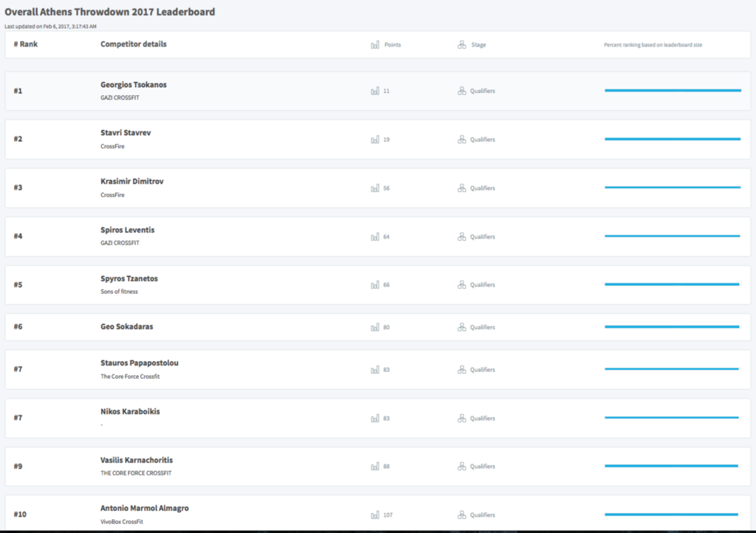Click the stage icon in Nikos Karaboikis row
The width and height of the screenshot is (756, 533).
pos(461,419)
